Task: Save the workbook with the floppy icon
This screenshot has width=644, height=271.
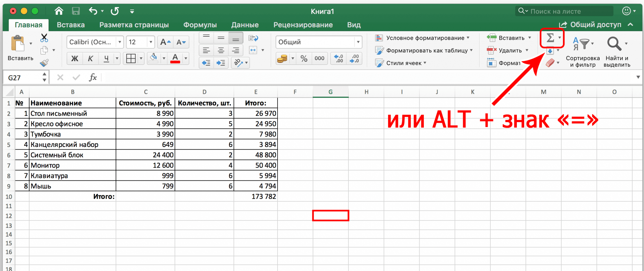Action: coord(76,11)
